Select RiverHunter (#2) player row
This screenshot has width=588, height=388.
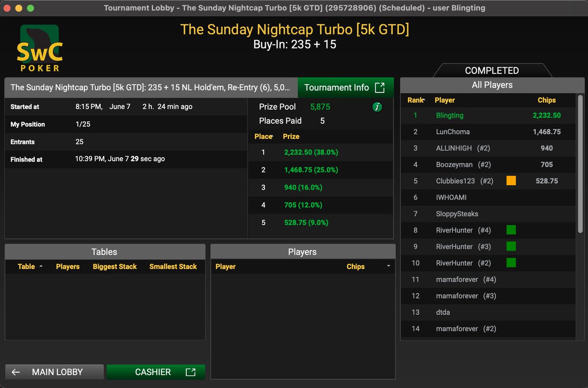tap(488, 263)
